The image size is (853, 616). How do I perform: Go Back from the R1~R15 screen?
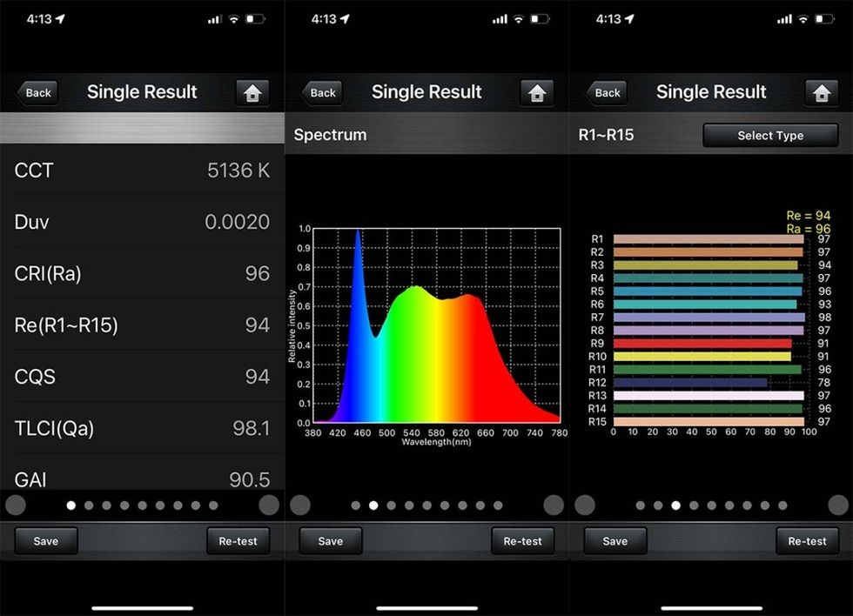[x=606, y=92]
